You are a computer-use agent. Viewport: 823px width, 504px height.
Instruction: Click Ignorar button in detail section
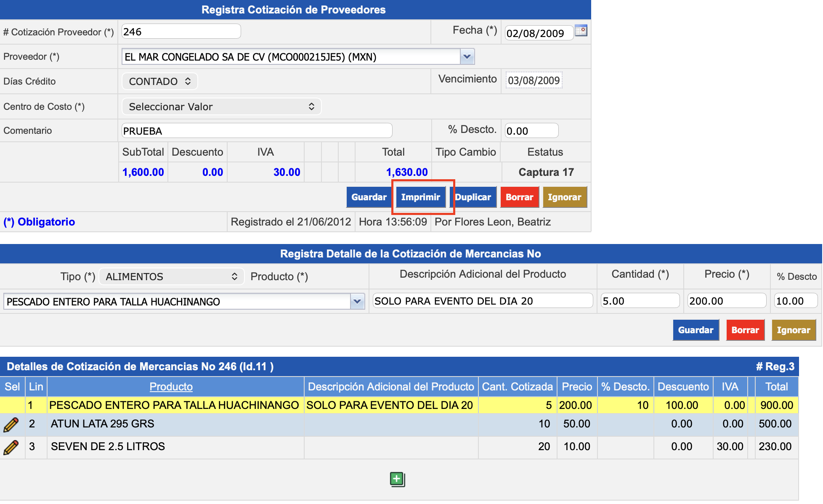(793, 330)
